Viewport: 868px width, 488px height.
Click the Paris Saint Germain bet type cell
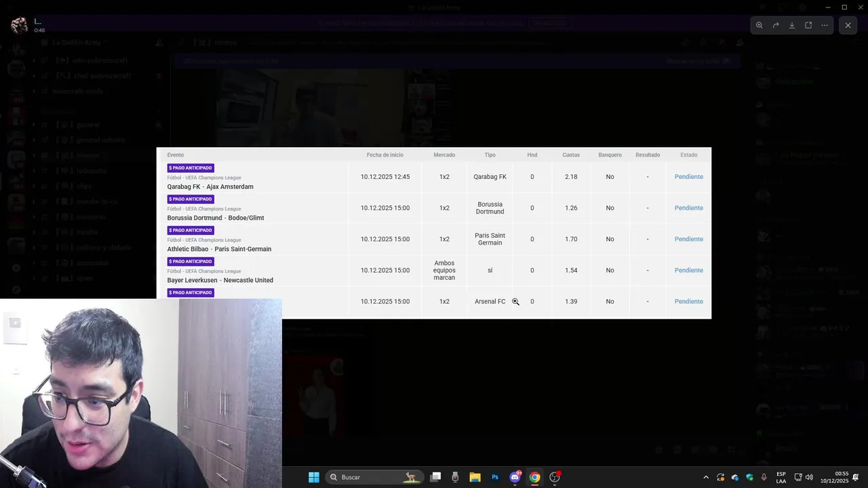click(x=490, y=239)
